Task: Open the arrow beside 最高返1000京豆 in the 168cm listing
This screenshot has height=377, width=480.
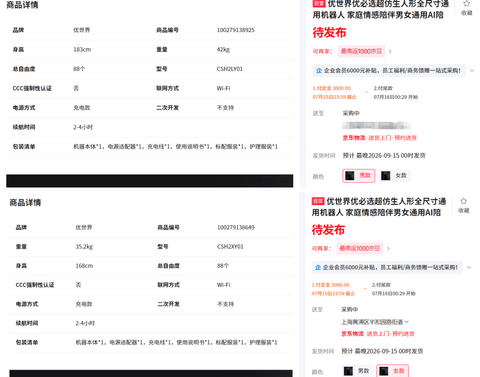Action: 388,248
